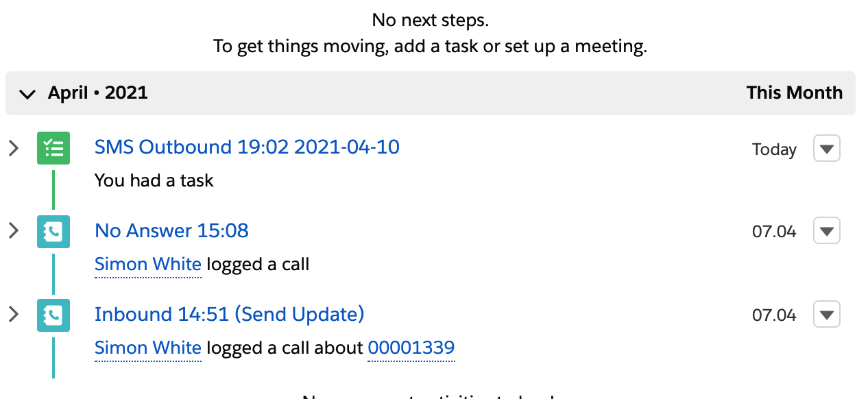Click the 'You had a task' description text
868x399 pixels.
coord(154,181)
